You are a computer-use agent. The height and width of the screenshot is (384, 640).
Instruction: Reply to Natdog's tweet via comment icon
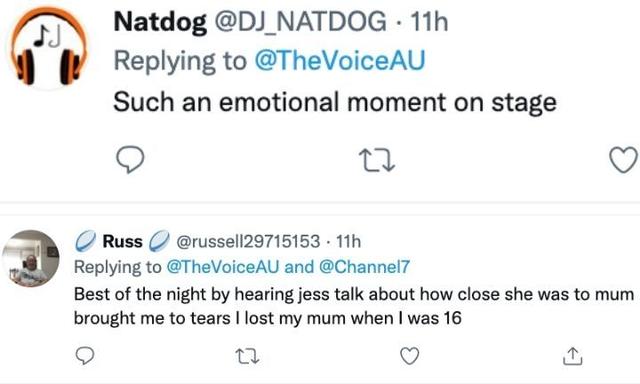130,160
